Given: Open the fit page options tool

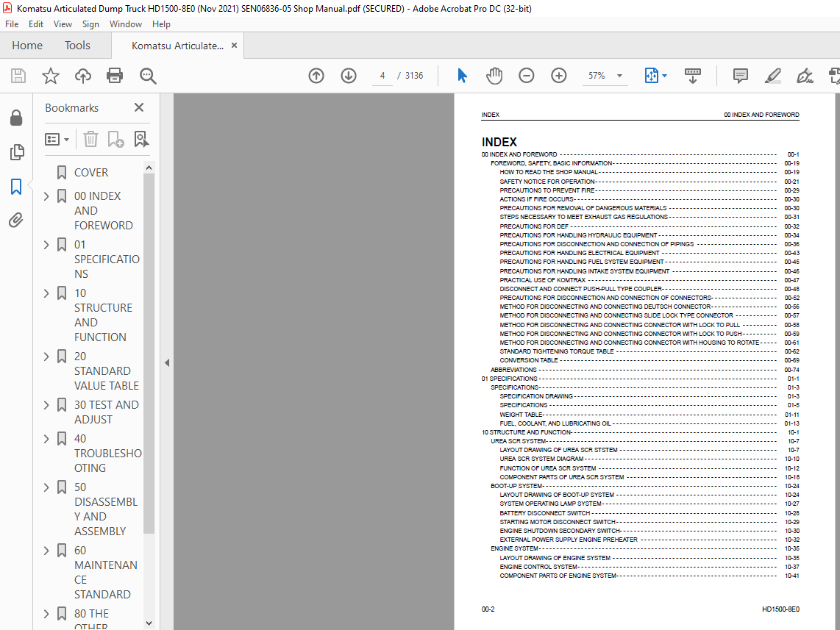Looking at the screenshot, I should (652, 76).
